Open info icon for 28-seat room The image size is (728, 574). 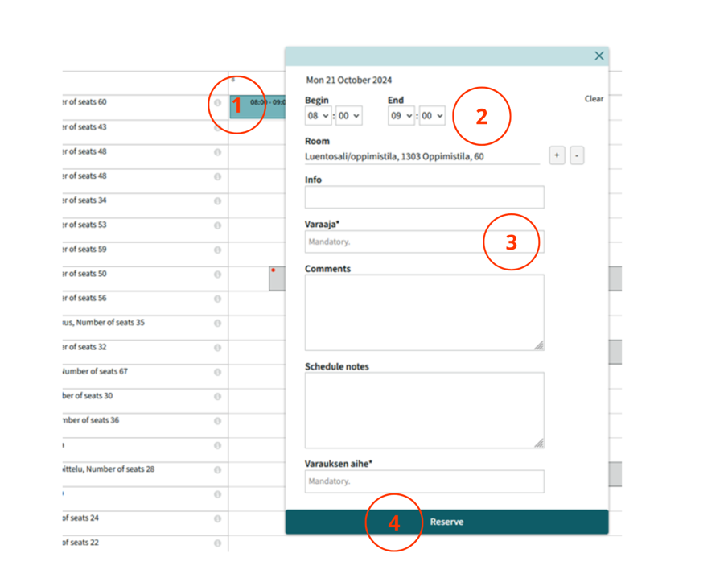[217, 470]
